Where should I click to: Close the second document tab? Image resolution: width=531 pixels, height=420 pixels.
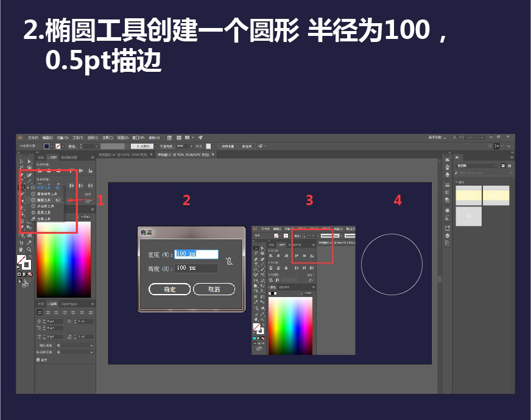point(213,155)
